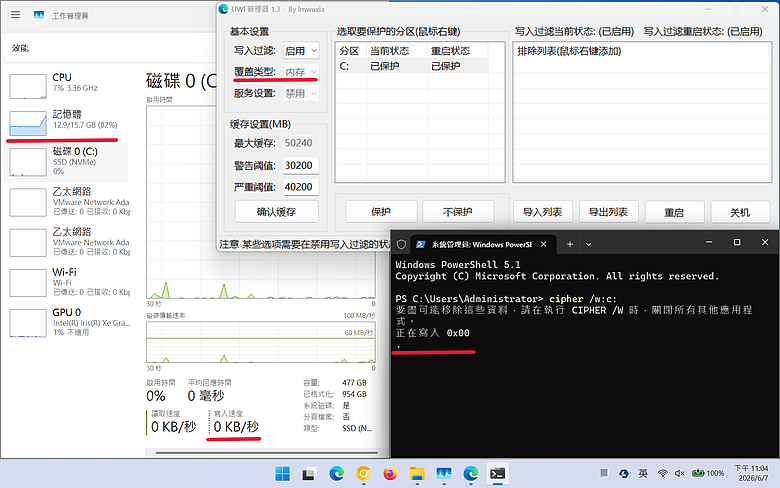Click the 导入列表 button

tap(543, 212)
